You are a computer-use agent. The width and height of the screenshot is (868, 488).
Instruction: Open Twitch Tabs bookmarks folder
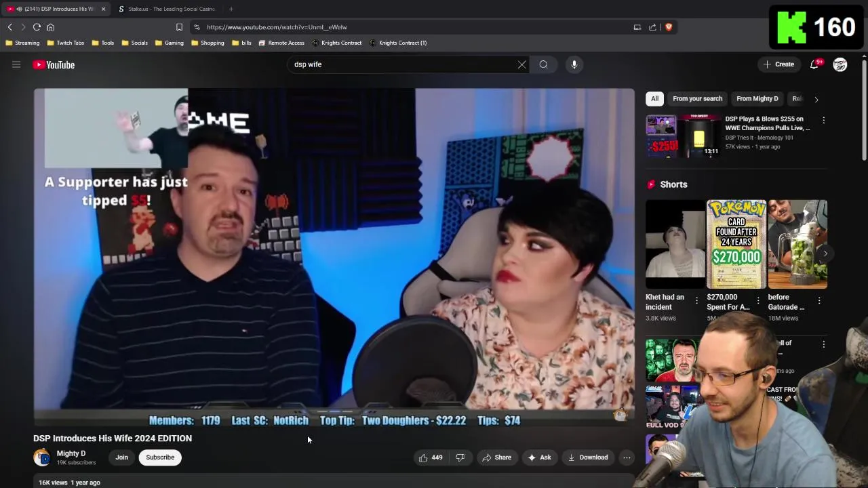[66, 43]
